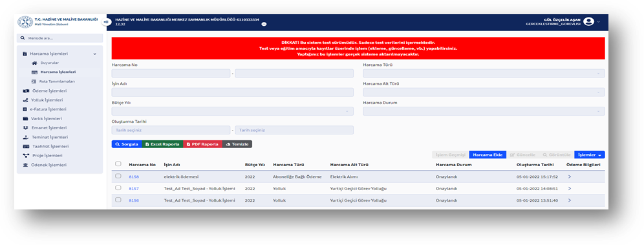Select Harcama İşlemleri submenu item
644x245 pixels.
[58, 72]
